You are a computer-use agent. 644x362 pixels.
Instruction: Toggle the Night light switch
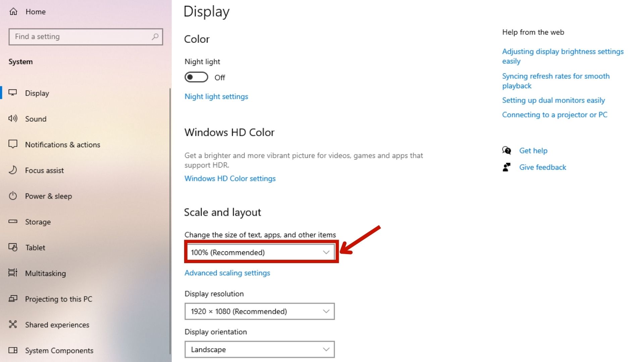(x=196, y=77)
